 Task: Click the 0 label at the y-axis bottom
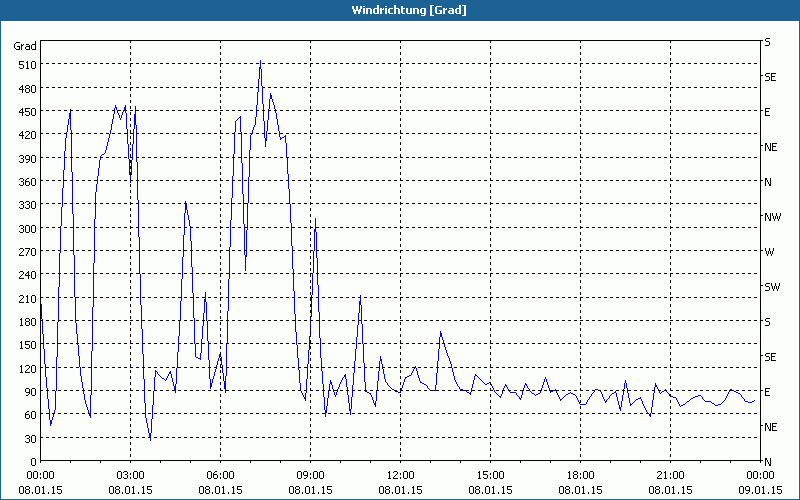pos(32,462)
